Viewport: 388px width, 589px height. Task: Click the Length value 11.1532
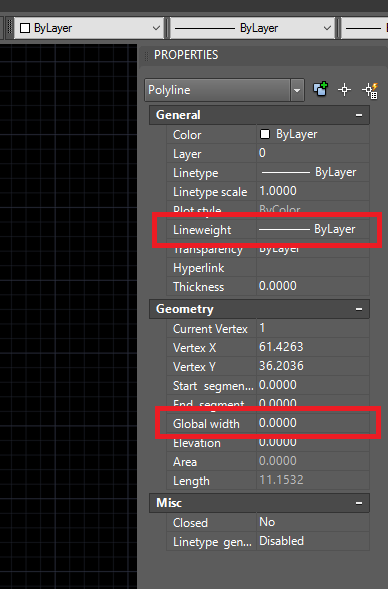[x=313, y=480]
